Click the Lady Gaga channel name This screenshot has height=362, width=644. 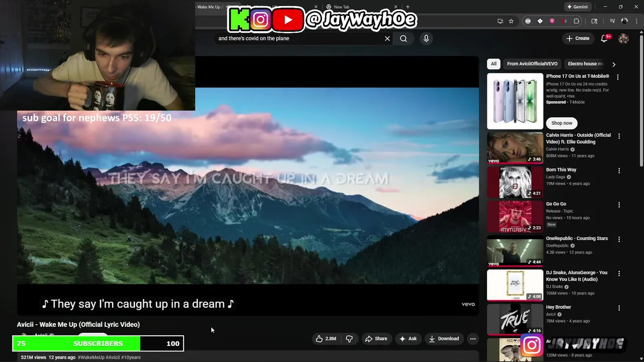(555, 177)
